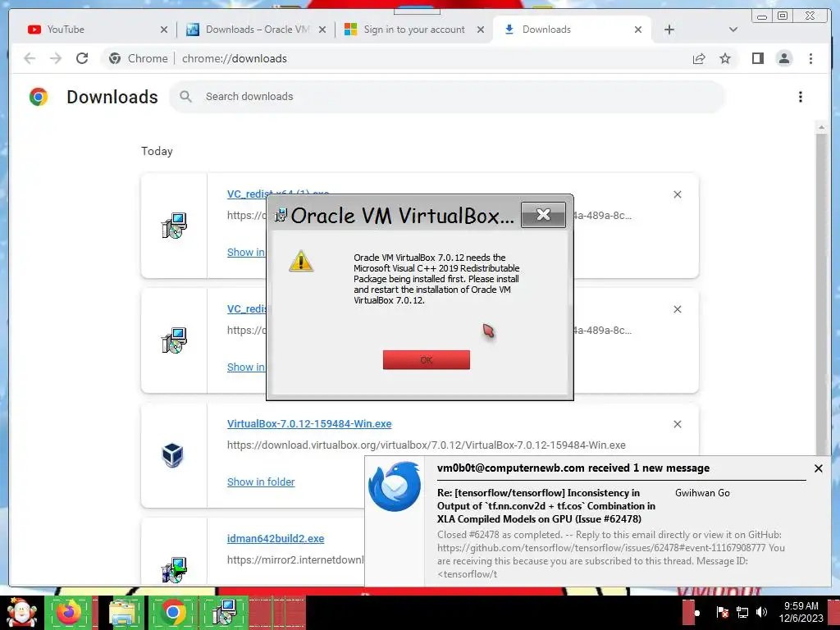Click the Thunderbird logo in notification
840x630 pixels.
click(395, 486)
